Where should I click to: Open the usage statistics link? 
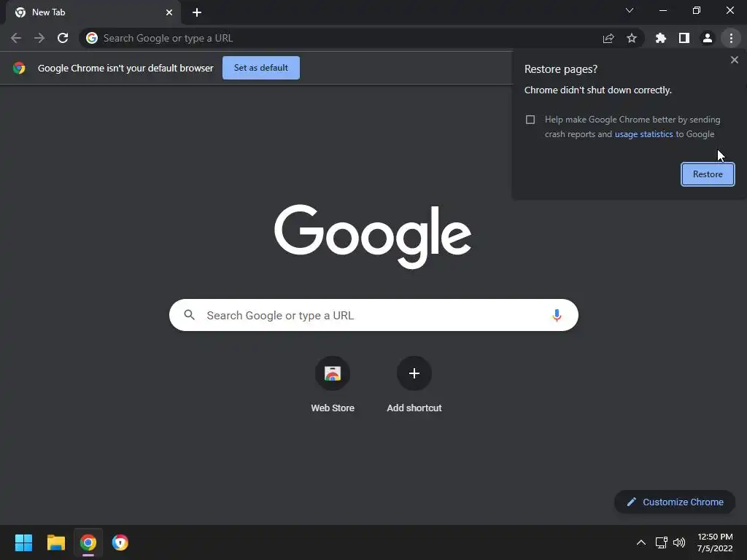point(643,134)
